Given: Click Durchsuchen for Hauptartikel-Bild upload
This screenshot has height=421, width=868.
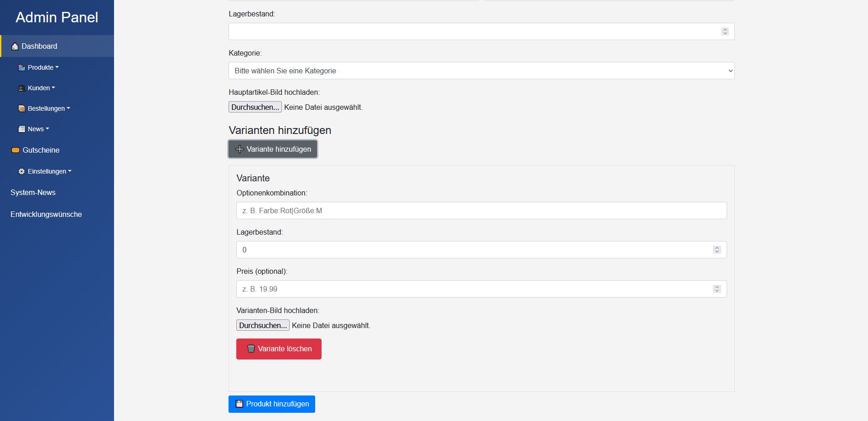Looking at the screenshot, I should [x=255, y=107].
